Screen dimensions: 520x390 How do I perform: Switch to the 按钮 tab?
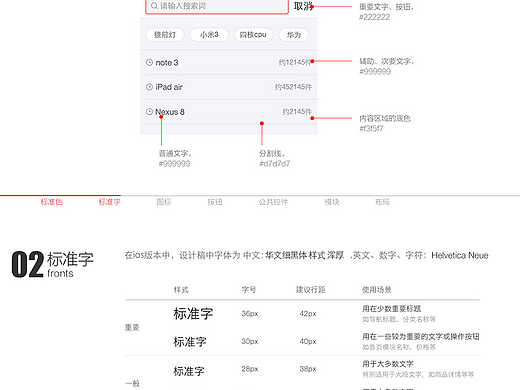pyautogui.click(x=215, y=202)
